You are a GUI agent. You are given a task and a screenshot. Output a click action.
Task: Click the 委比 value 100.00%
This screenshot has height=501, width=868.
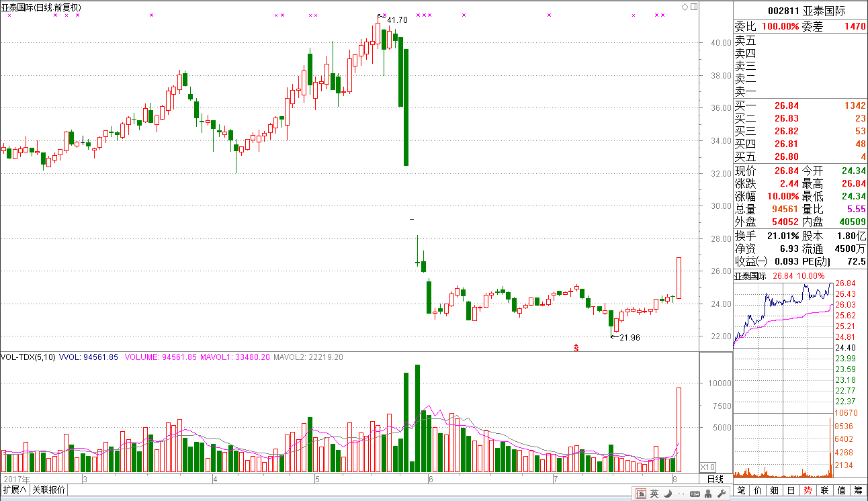779,26
